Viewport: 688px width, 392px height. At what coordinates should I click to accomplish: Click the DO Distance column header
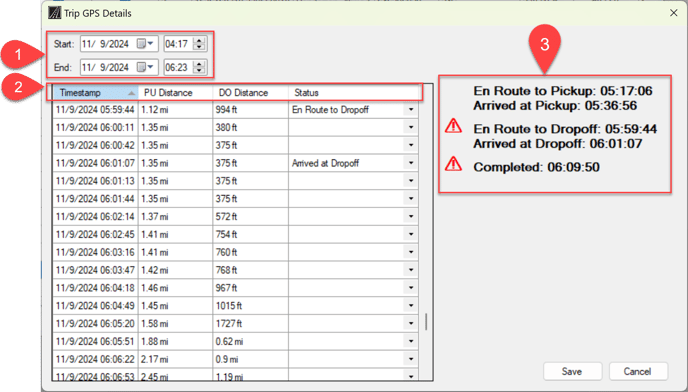pyautogui.click(x=251, y=93)
